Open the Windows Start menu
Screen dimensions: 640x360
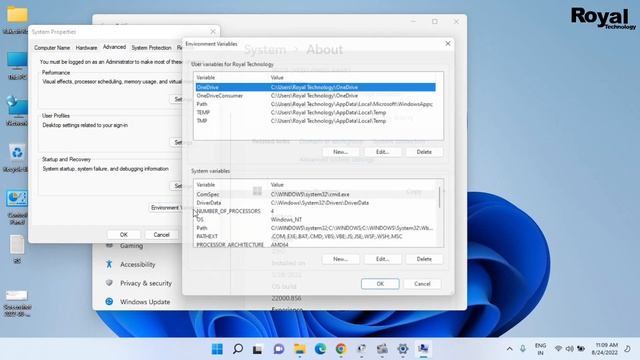217,349
